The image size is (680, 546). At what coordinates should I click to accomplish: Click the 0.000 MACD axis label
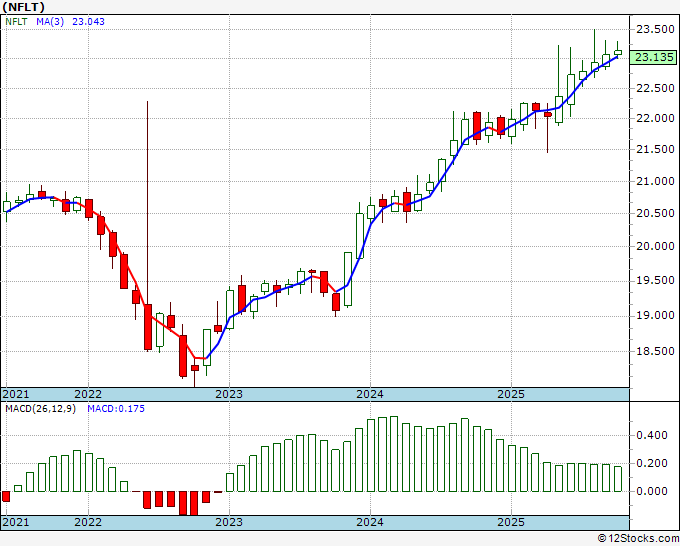coord(652,491)
